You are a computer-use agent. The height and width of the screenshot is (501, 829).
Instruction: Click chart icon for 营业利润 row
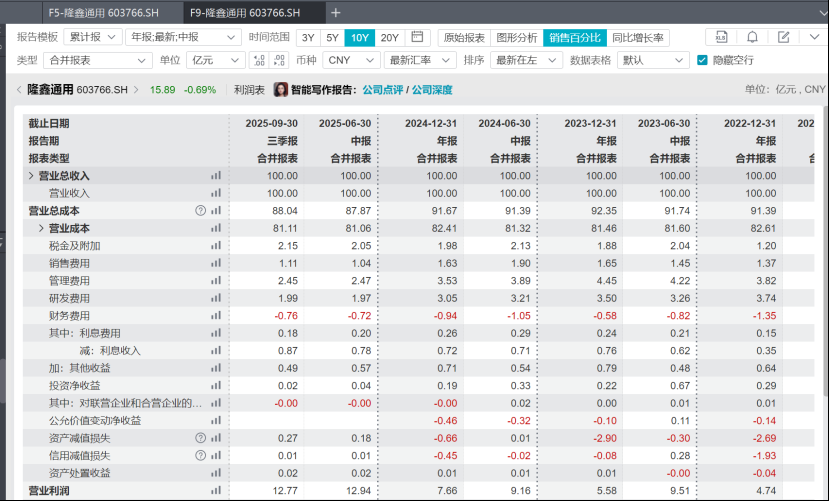pyautogui.click(x=216, y=491)
